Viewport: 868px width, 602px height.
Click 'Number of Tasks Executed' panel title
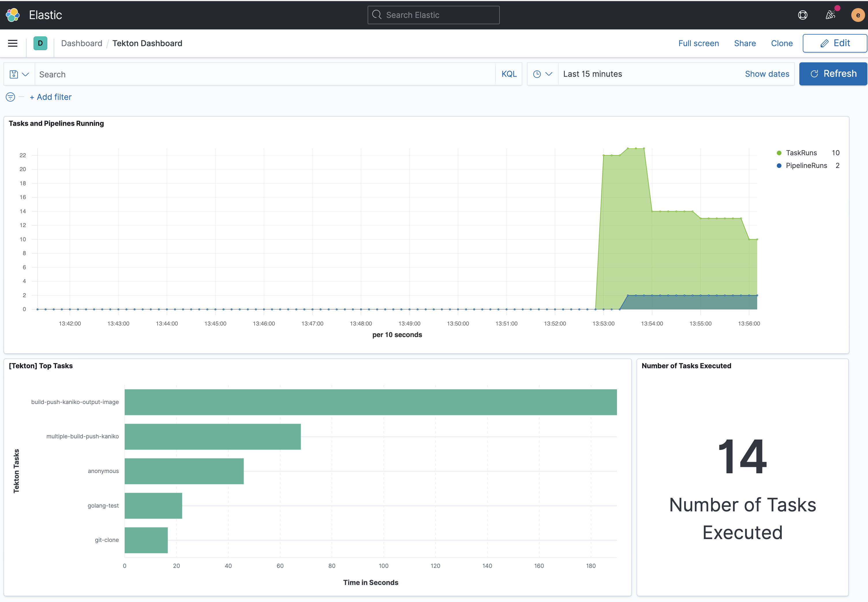686,366
